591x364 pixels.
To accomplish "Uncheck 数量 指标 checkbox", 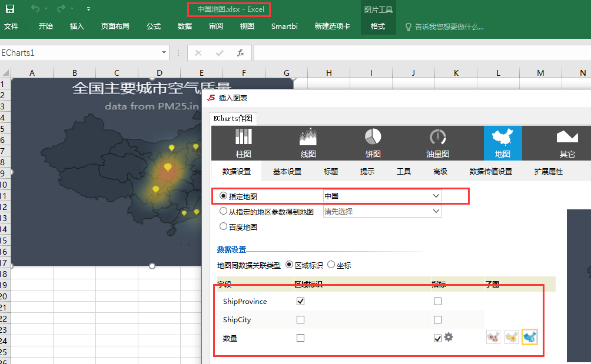I will tap(437, 338).
